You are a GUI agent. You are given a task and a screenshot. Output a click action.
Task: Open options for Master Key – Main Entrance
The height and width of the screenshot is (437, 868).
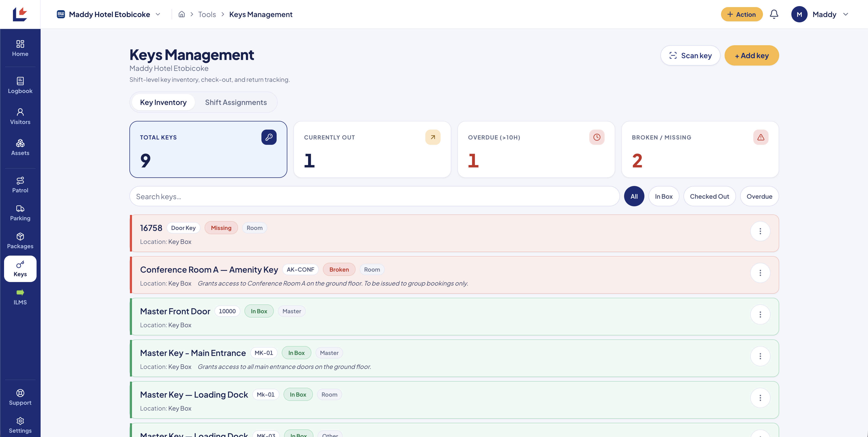pyautogui.click(x=760, y=356)
